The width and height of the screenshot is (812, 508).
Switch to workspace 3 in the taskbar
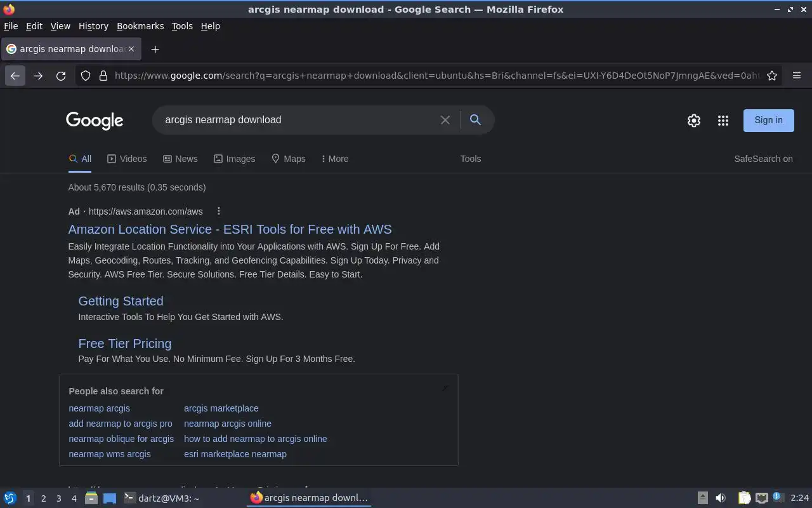click(59, 498)
